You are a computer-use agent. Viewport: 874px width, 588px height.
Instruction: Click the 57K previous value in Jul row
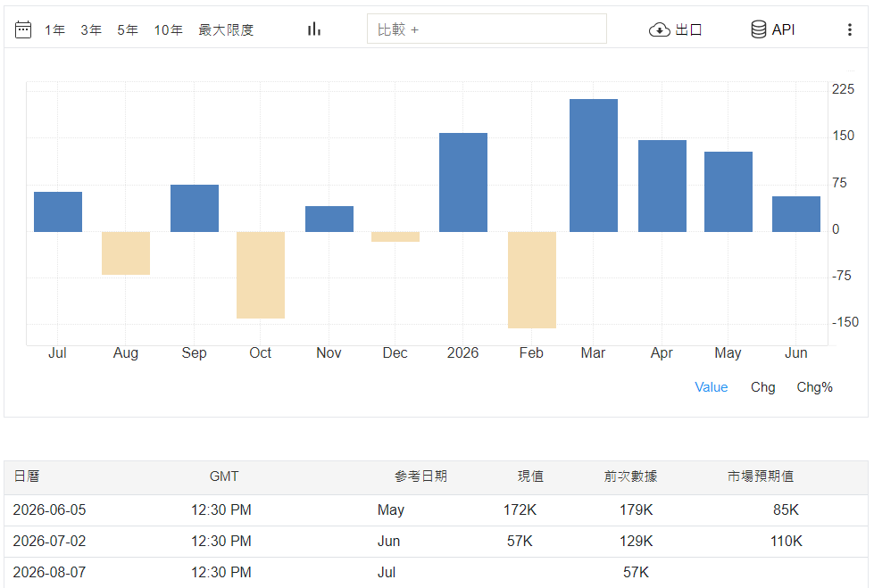[x=636, y=573]
